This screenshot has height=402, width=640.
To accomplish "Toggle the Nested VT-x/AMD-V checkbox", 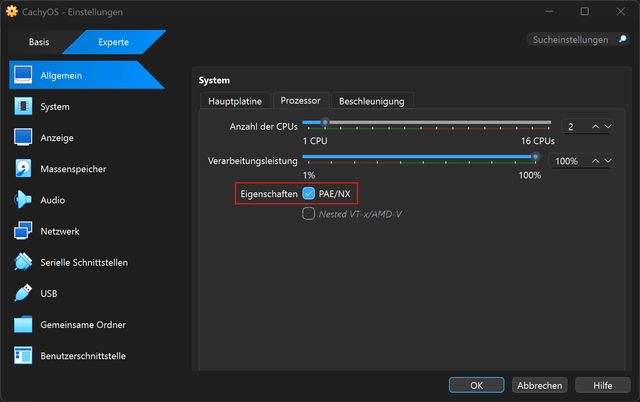I will coord(309,213).
